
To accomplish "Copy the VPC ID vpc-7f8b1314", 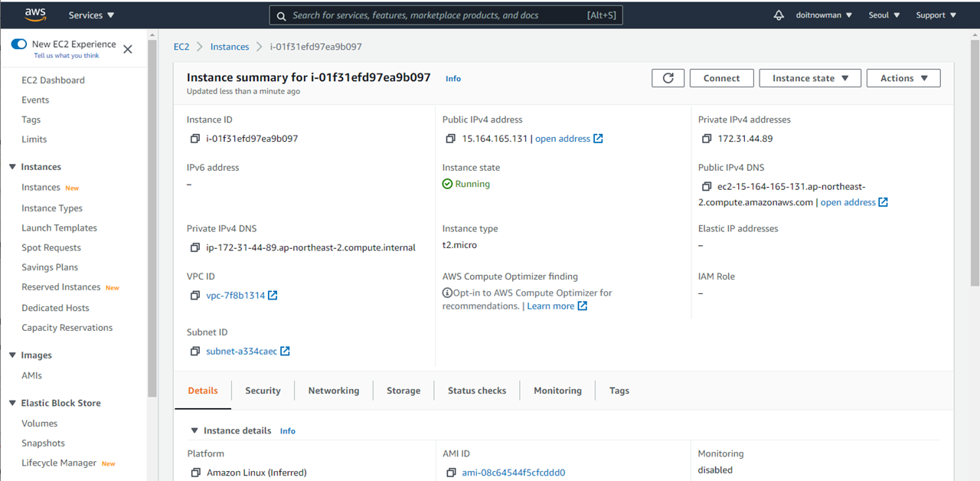I will pyautogui.click(x=194, y=296).
